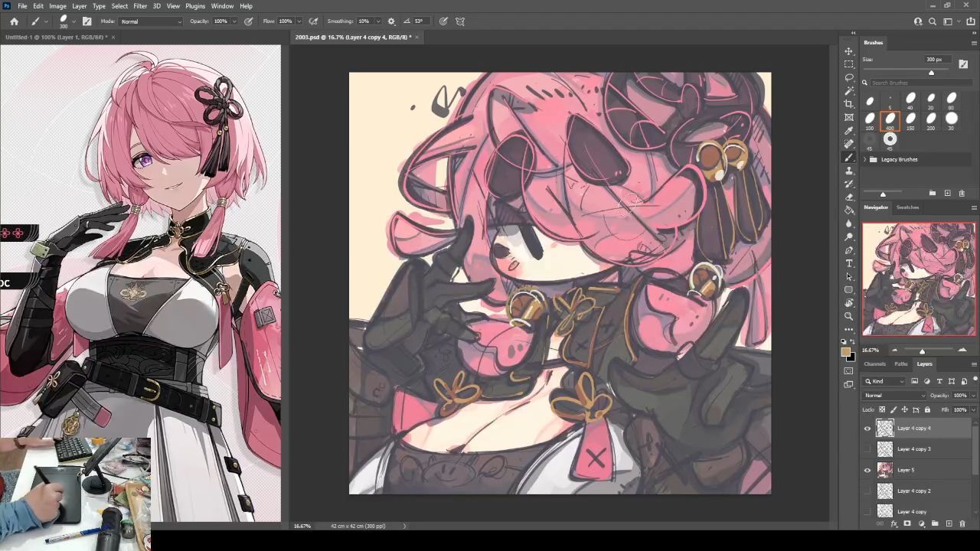Image resolution: width=980 pixels, height=551 pixels.
Task: Select the Paint Bucket tool
Action: pos(849,210)
